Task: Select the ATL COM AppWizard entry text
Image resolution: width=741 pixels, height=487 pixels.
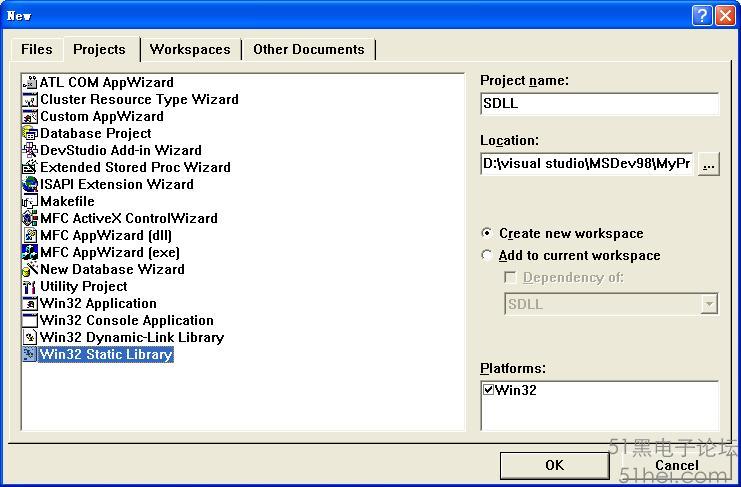Action: [107, 82]
